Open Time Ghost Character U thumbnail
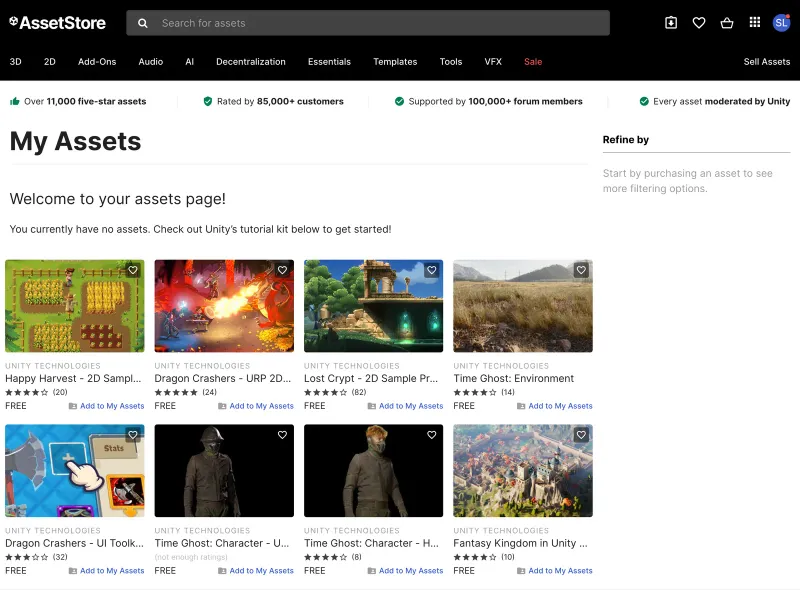 click(x=224, y=470)
